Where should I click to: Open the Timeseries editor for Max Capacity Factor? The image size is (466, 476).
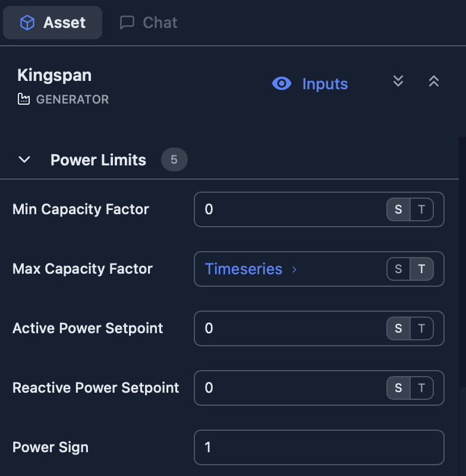(244, 269)
